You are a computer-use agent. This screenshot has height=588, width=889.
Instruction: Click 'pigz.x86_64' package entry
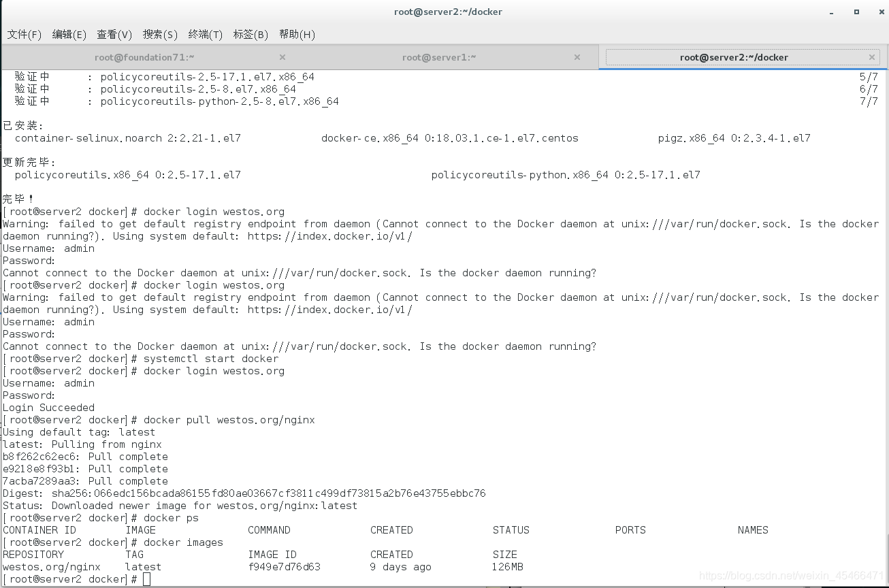click(734, 138)
